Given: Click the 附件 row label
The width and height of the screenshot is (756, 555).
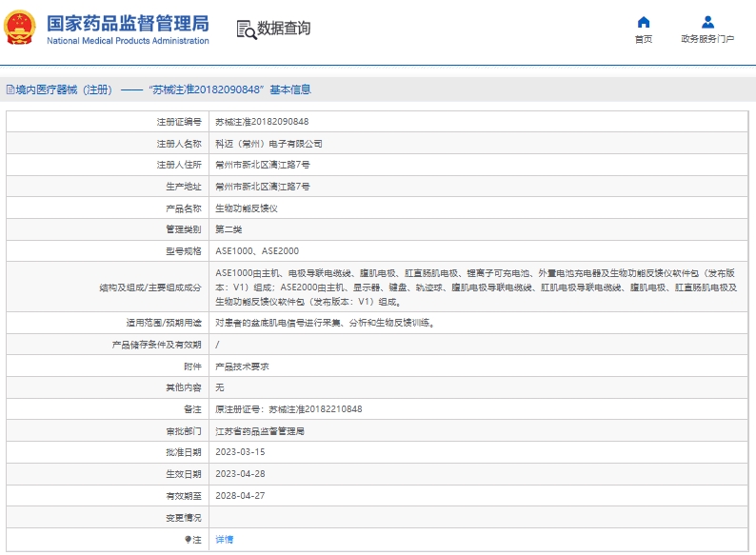Looking at the screenshot, I should click(x=192, y=367).
